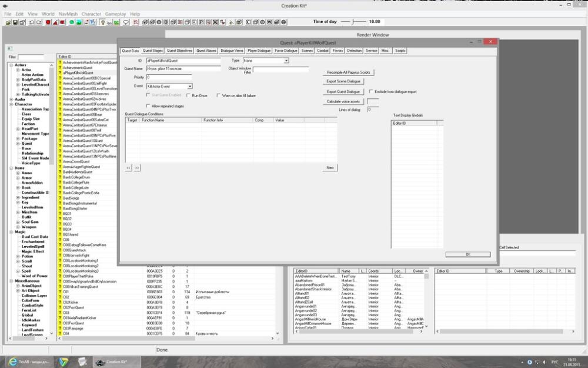This screenshot has height=368, width=588.
Task: Click Recompile All Papyrus Scripts button
Action: 348,72
